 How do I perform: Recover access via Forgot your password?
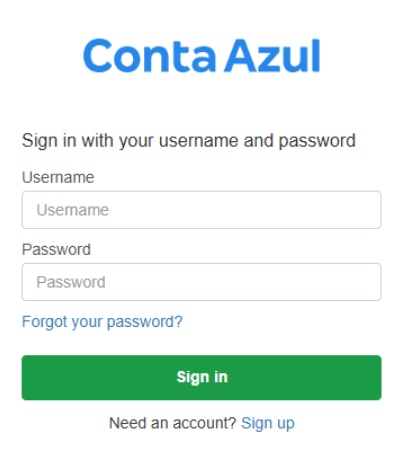coord(102,322)
